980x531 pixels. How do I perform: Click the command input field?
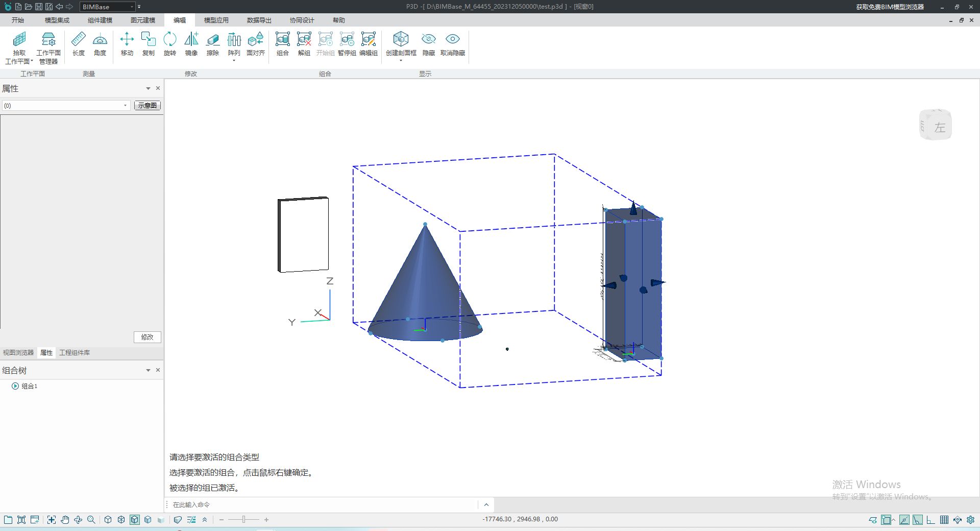[x=322, y=505]
